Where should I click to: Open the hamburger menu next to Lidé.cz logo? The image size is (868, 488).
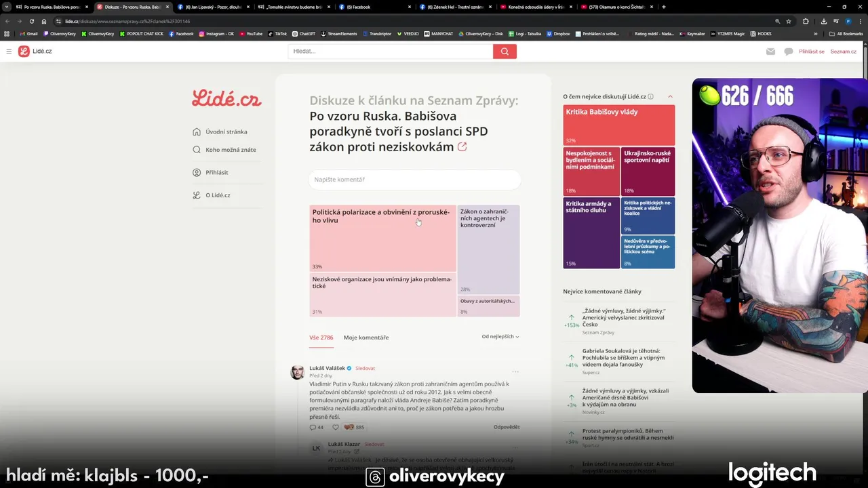(x=9, y=52)
